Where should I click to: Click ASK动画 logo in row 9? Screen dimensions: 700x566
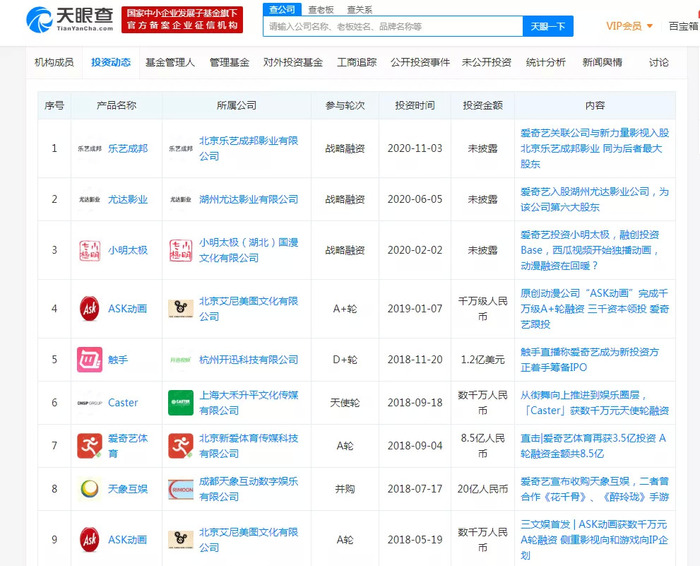[x=90, y=540]
